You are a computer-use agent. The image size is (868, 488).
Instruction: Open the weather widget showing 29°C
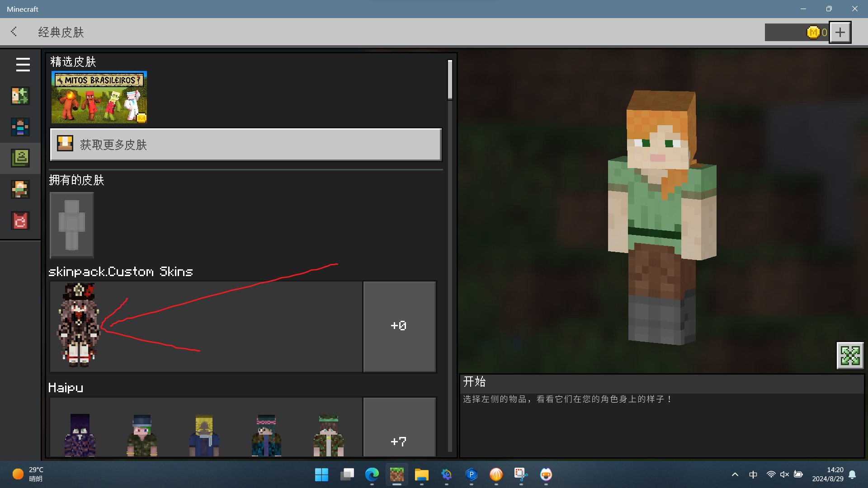tap(28, 474)
